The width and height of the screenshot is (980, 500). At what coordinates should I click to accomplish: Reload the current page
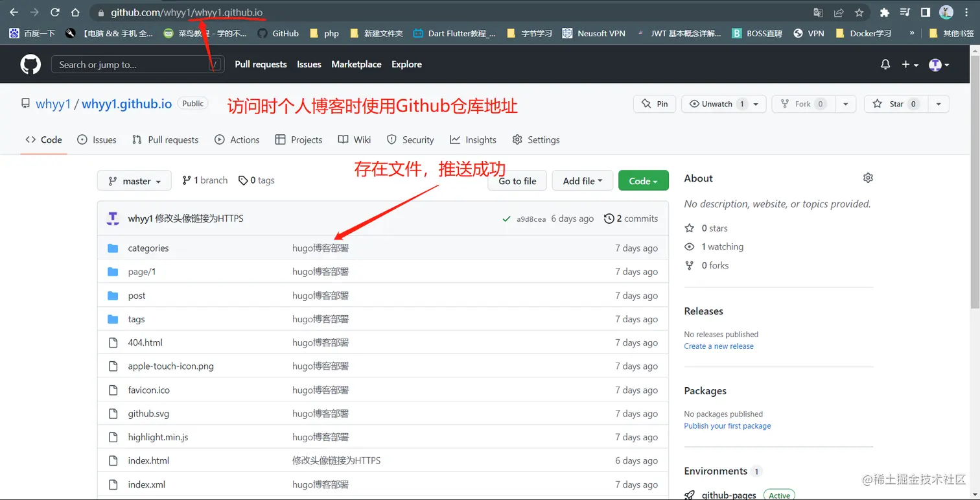[x=54, y=12]
